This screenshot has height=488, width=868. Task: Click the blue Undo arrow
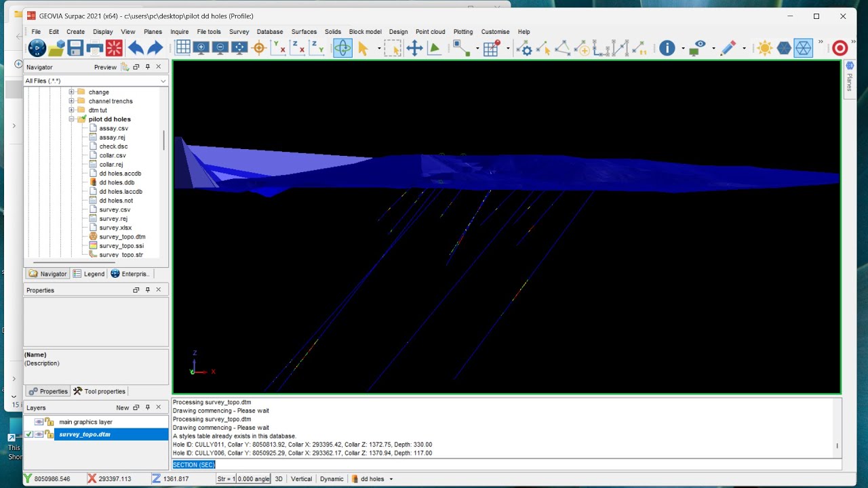coord(136,48)
